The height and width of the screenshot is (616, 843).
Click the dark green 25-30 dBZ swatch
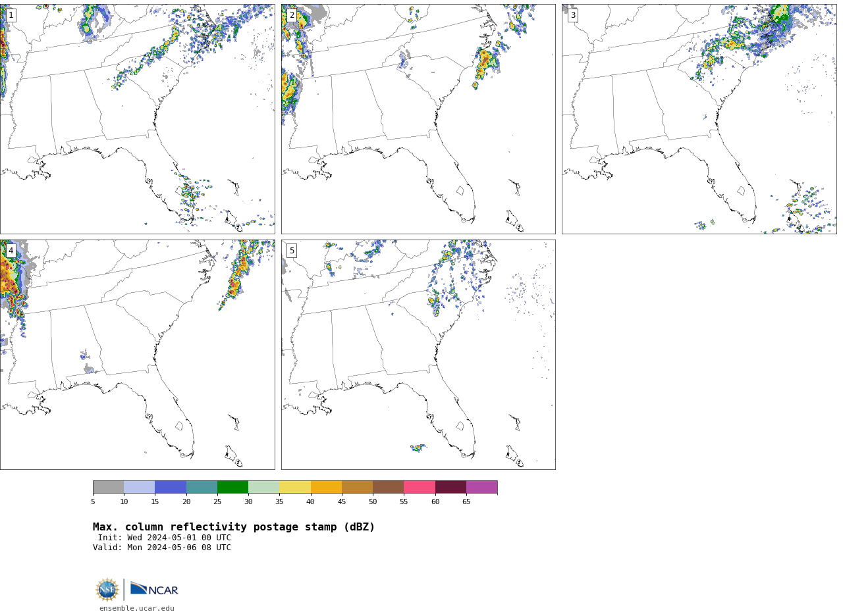click(x=232, y=487)
